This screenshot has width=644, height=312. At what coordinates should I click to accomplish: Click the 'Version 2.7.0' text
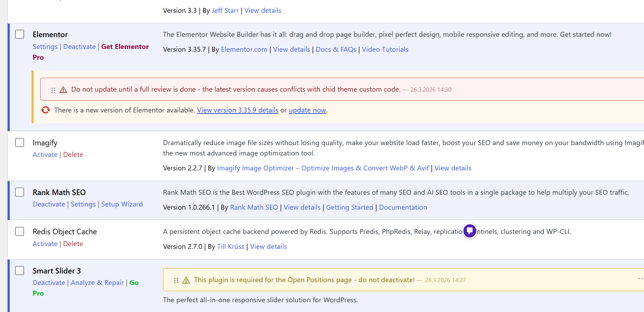coord(182,246)
